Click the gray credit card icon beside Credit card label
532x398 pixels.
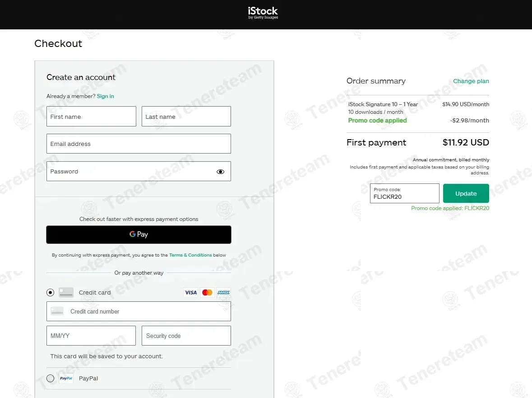[66, 292]
